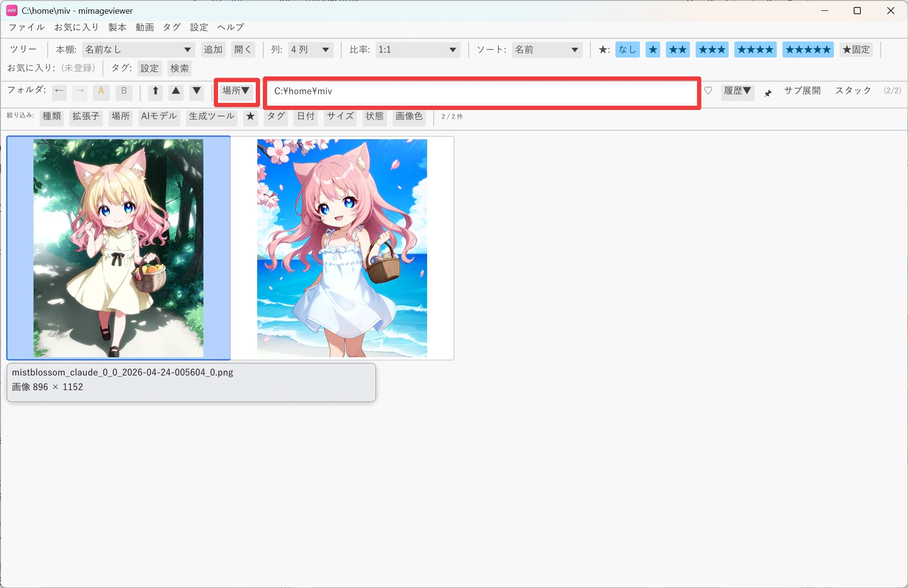Image resolution: width=908 pixels, height=588 pixels.
Task: Click the tag 設定 button
Action: pyautogui.click(x=150, y=68)
